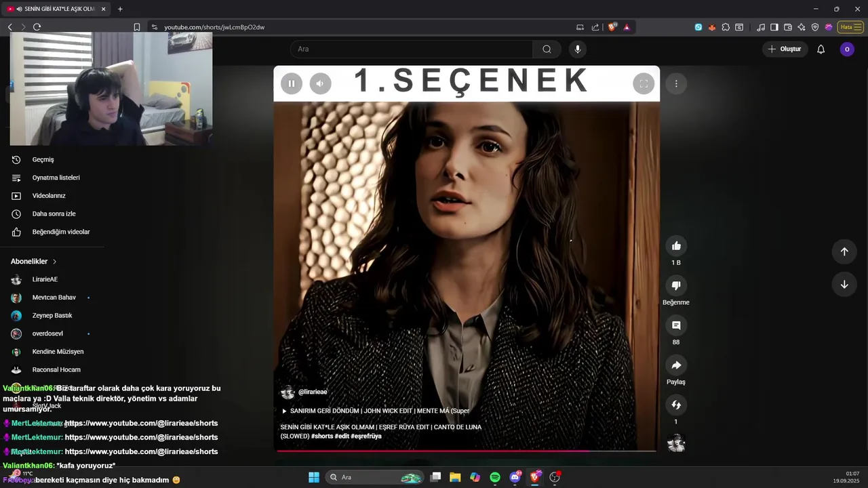Screen dimensions: 868x488
Task: Open Kendine Müzisyen subscription channel
Action: point(57,352)
